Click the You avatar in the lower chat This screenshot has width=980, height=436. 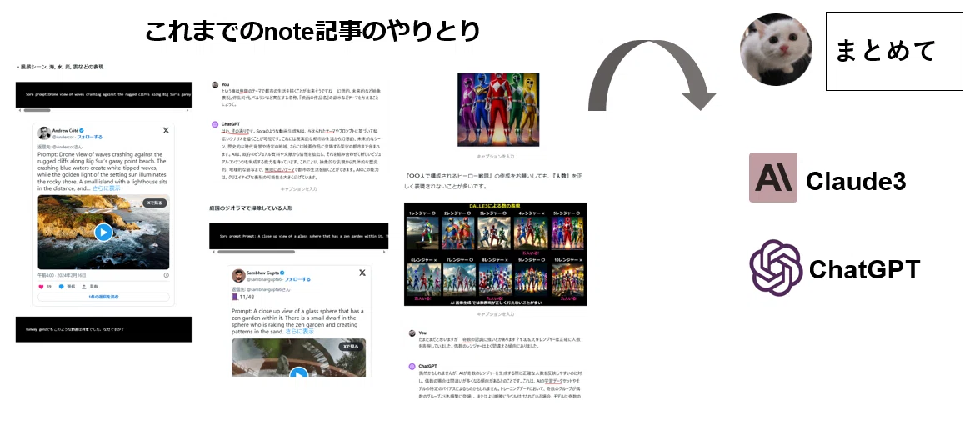coord(412,333)
